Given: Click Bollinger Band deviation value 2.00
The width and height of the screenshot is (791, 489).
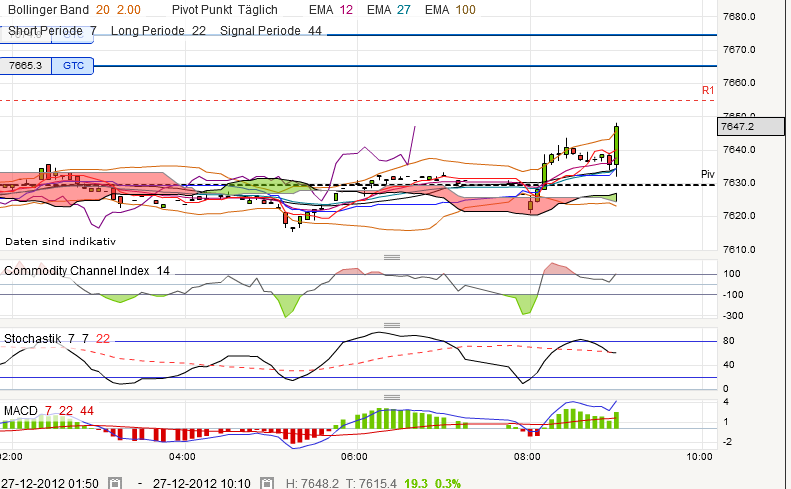Looking at the screenshot, I should coord(129,10).
